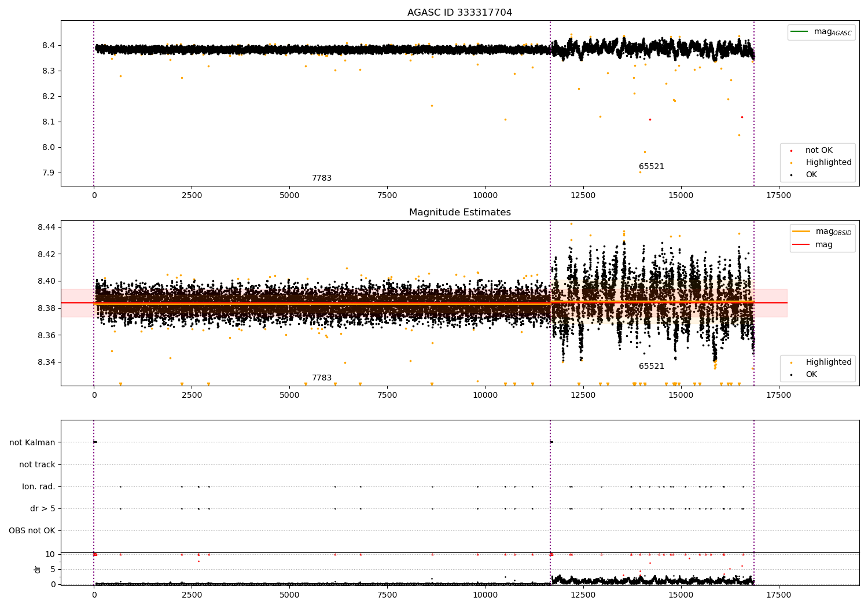The width and height of the screenshot is (868, 608).
Task: Click x-axis tick "7500" under bottom dr plot
Action: tap(387, 595)
